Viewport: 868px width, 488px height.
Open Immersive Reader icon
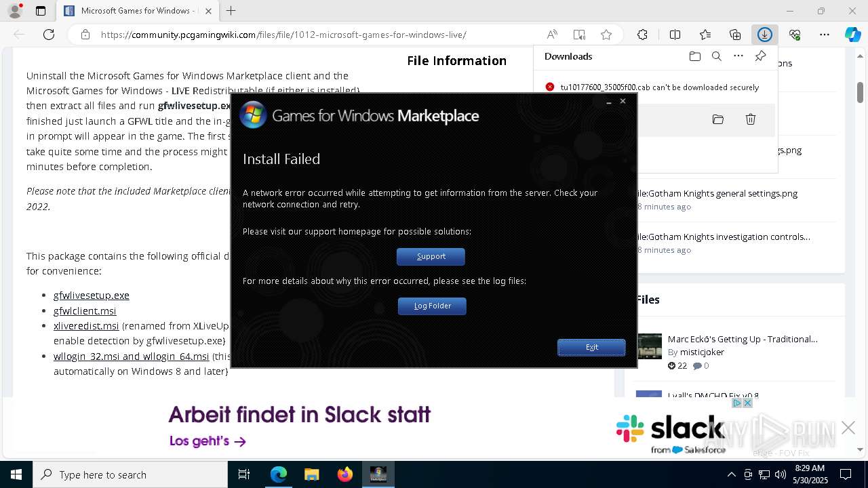pyautogui.click(x=579, y=35)
